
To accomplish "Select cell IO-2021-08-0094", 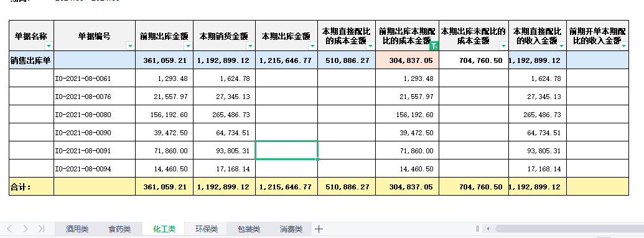I will point(95,169).
